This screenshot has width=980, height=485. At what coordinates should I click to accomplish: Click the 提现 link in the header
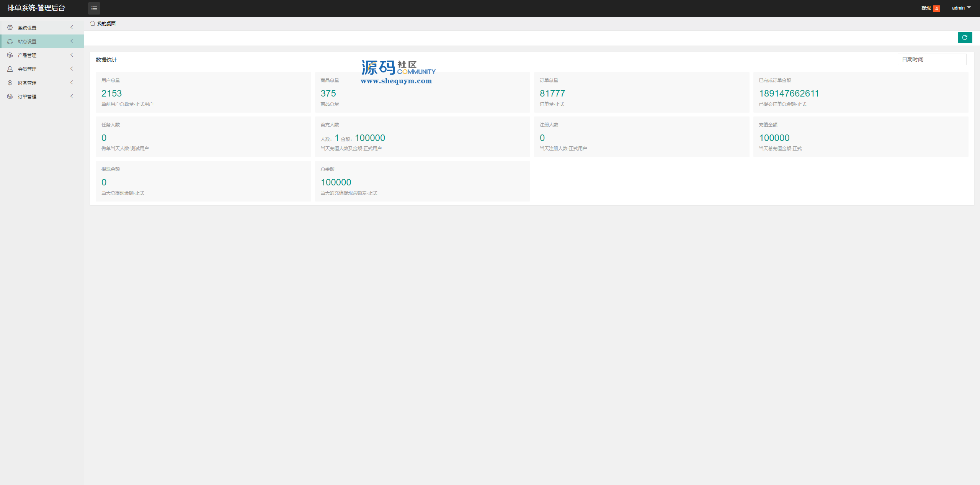(x=926, y=8)
